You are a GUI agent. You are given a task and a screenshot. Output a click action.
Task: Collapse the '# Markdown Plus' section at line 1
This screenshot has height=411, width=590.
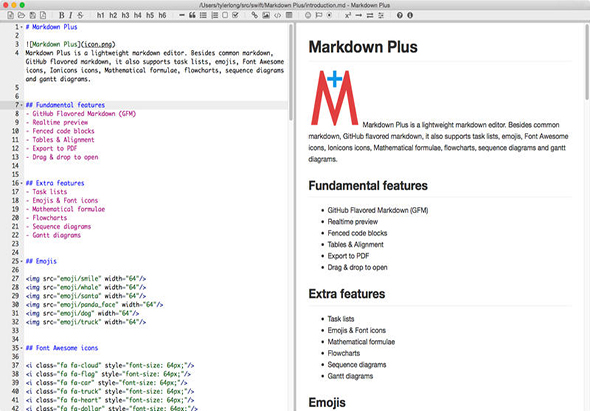coord(21,27)
